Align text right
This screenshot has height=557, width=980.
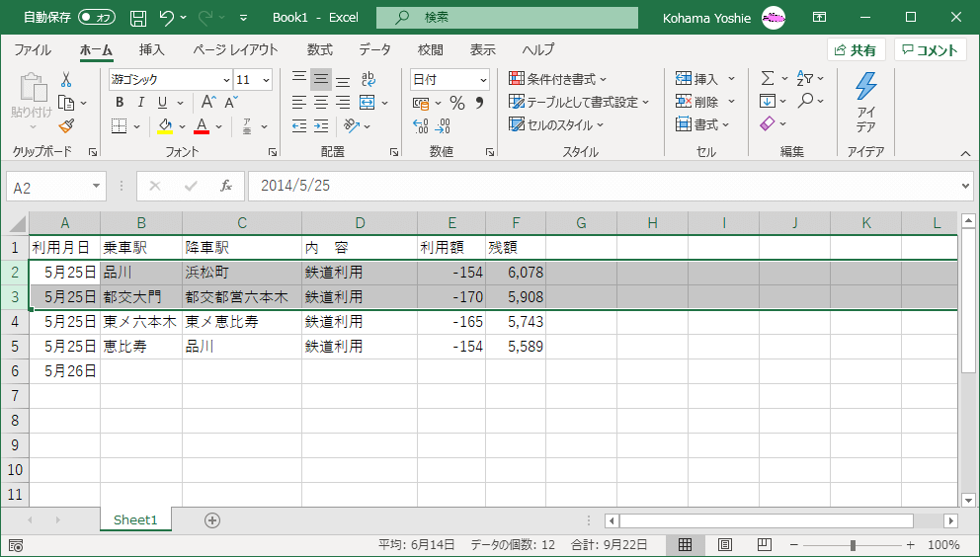(343, 103)
